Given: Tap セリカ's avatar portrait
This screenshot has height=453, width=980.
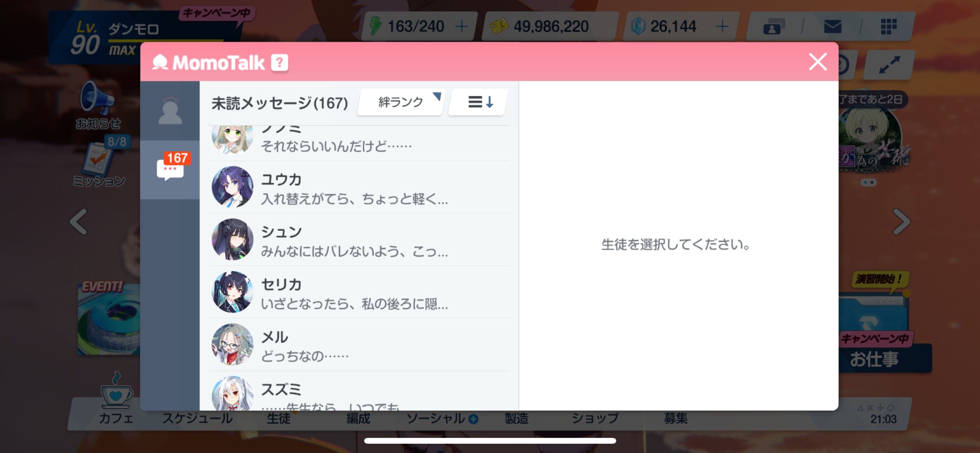Looking at the screenshot, I should coord(232,292).
